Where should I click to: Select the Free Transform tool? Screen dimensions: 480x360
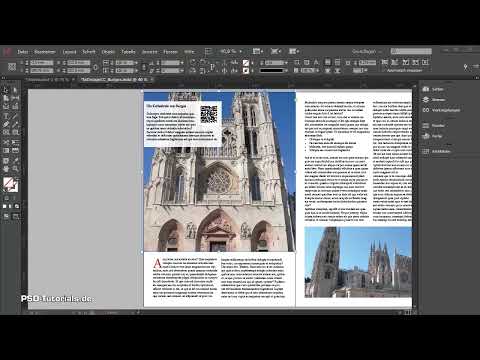15,142
